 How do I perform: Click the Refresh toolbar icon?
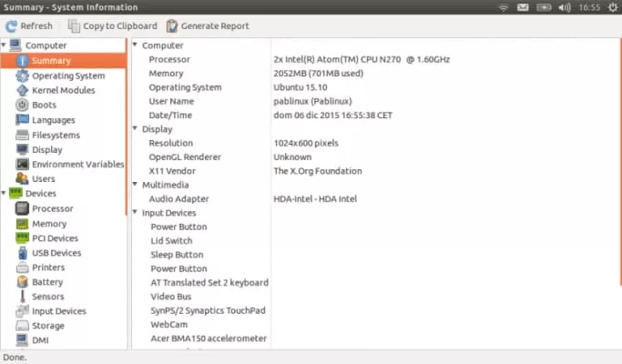pos(10,25)
